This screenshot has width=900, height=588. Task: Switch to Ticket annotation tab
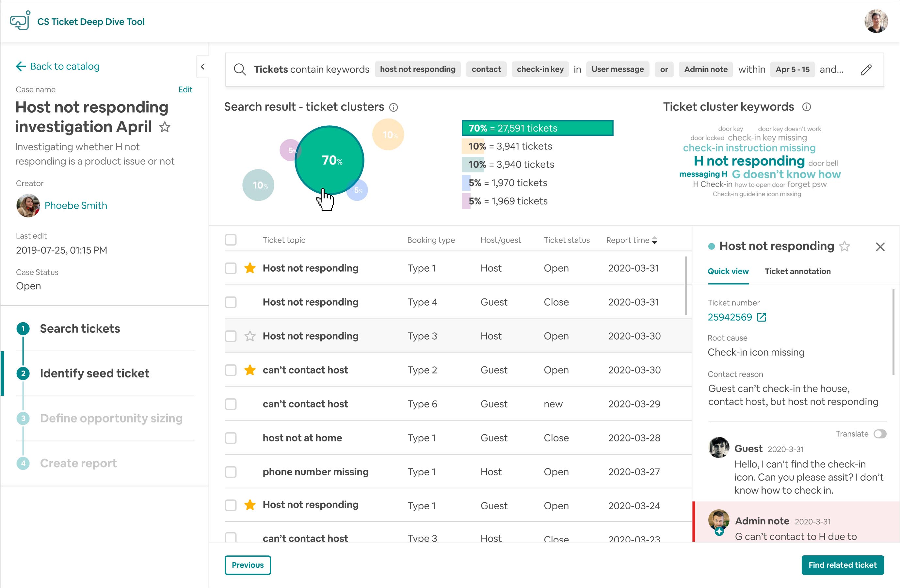tap(797, 272)
